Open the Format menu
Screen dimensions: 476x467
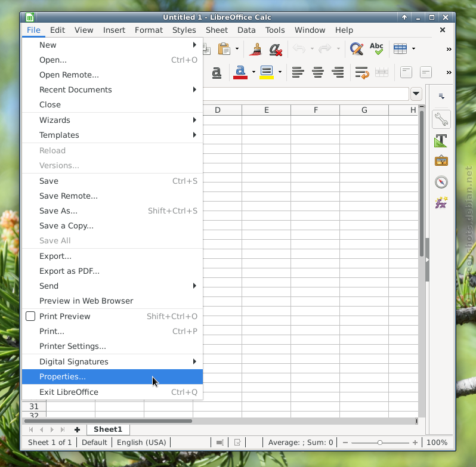click(149, 30)
